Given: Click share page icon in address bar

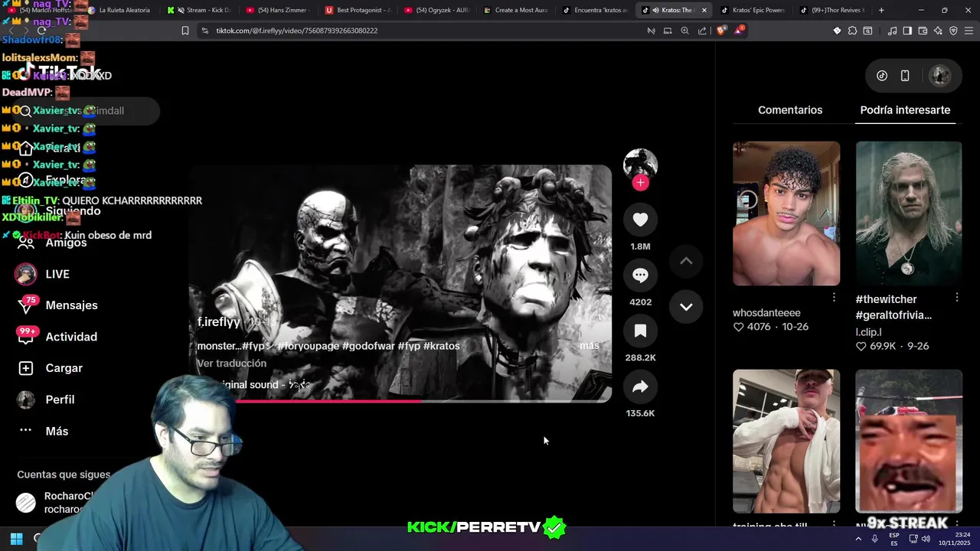Looking at the screenshot, I should (702, 31).
